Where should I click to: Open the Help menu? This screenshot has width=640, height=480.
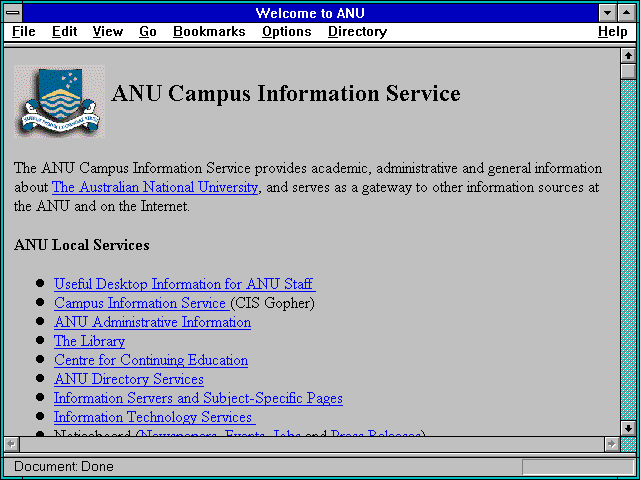click(613, 31)
